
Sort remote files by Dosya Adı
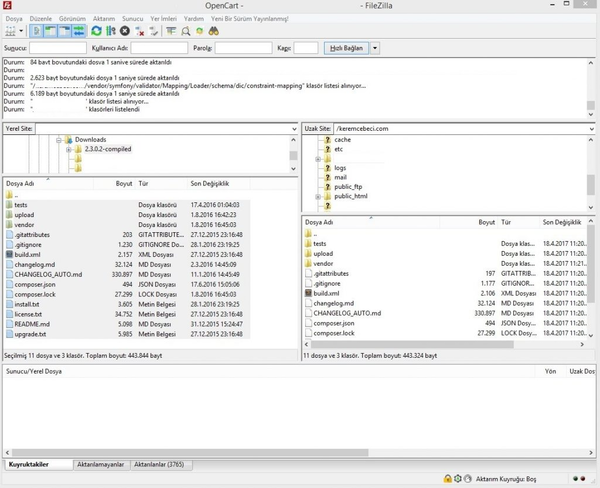371,222
